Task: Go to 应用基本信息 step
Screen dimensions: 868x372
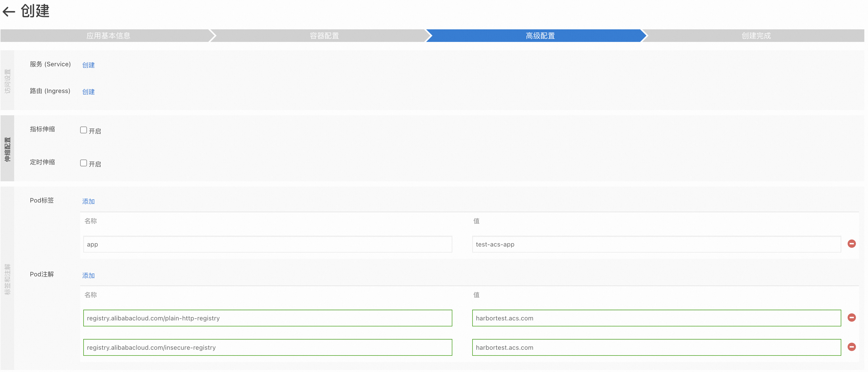Action: coord(108,36)
